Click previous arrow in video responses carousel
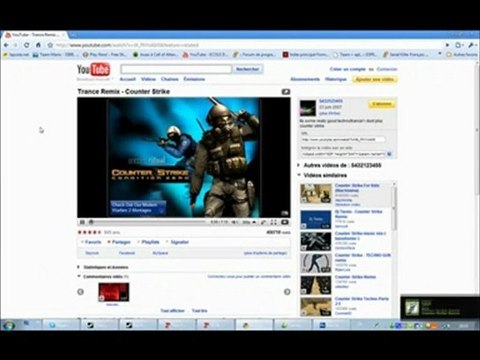This screenshot has width=480, height=360. pos(81,292)
